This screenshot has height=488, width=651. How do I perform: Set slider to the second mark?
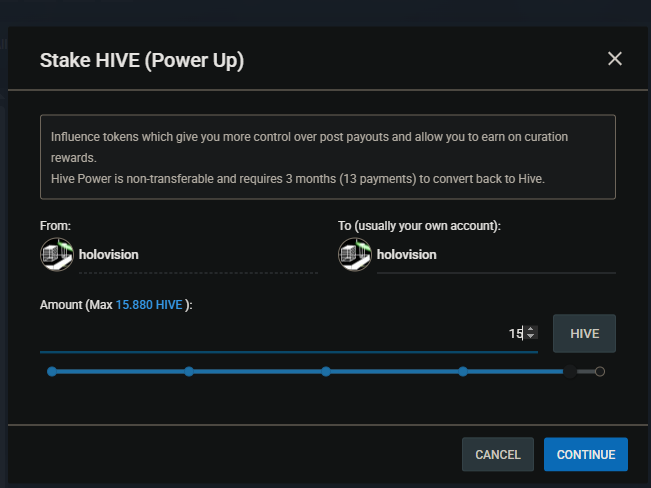(189, 371)
